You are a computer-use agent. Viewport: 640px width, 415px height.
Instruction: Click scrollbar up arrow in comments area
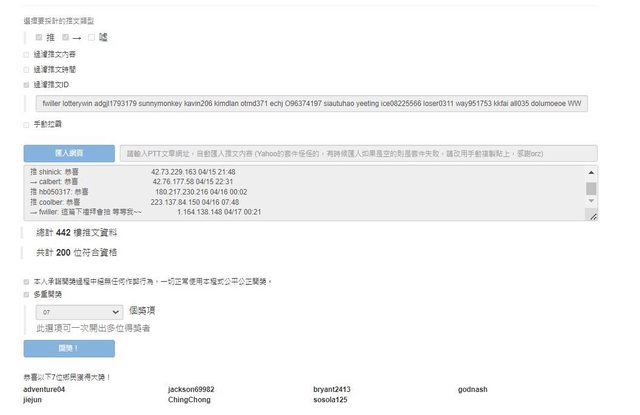click(591, 171)
